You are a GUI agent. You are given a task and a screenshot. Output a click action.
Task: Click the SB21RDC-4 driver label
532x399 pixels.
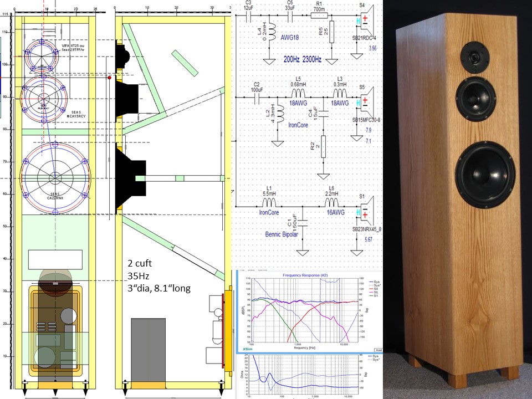point(365,38)
